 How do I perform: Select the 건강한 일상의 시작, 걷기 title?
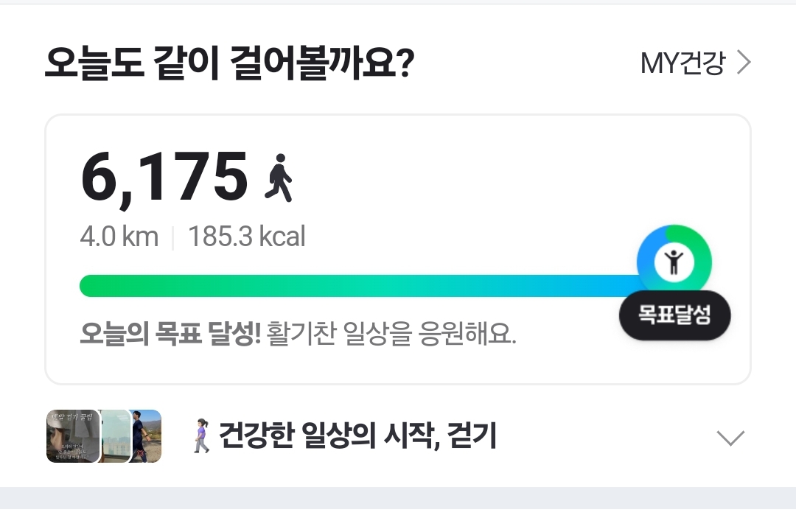coord(357,436)
